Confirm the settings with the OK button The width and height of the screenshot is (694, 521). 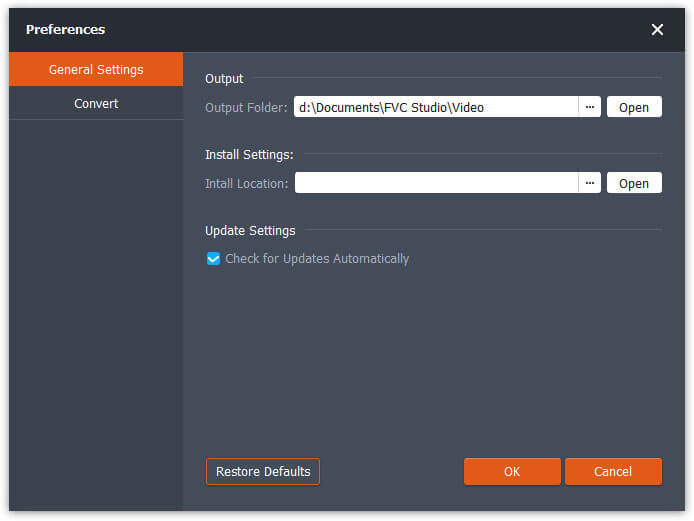point(512,472)
